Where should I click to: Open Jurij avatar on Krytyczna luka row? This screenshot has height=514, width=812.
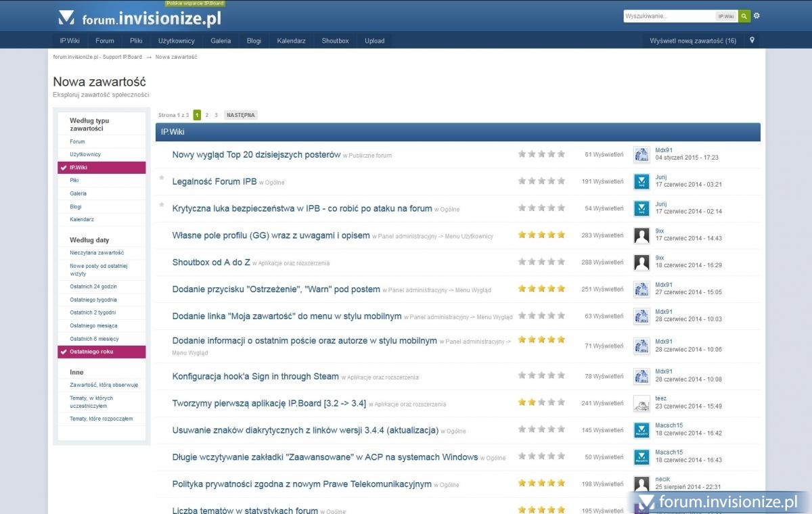[641, 208]
